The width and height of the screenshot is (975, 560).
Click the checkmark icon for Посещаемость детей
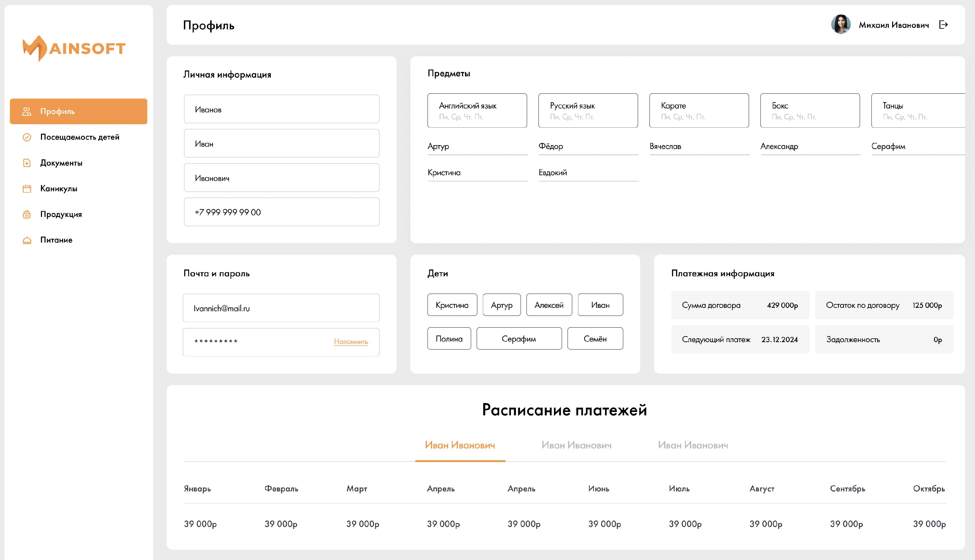27,137
